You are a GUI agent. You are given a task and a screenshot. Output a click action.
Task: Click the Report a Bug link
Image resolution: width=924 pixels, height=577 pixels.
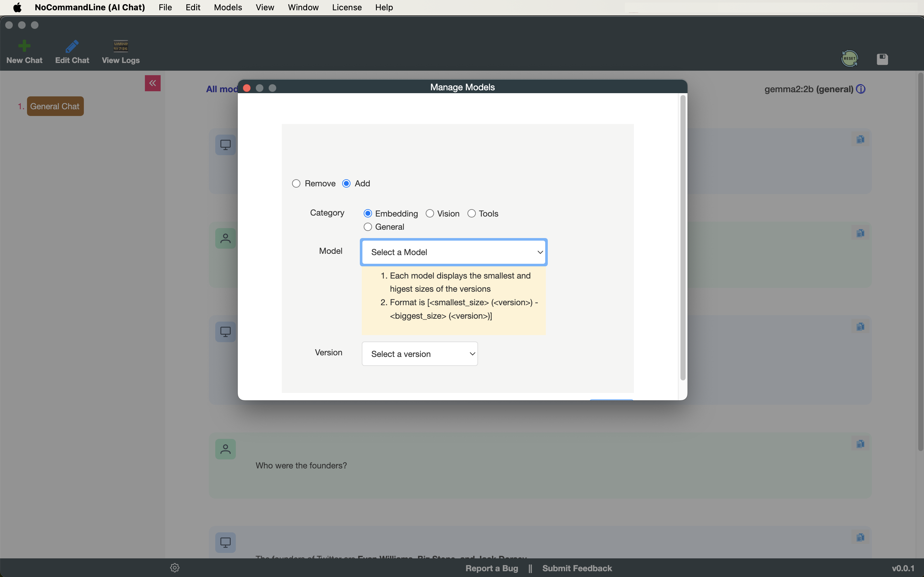(491, 568)
